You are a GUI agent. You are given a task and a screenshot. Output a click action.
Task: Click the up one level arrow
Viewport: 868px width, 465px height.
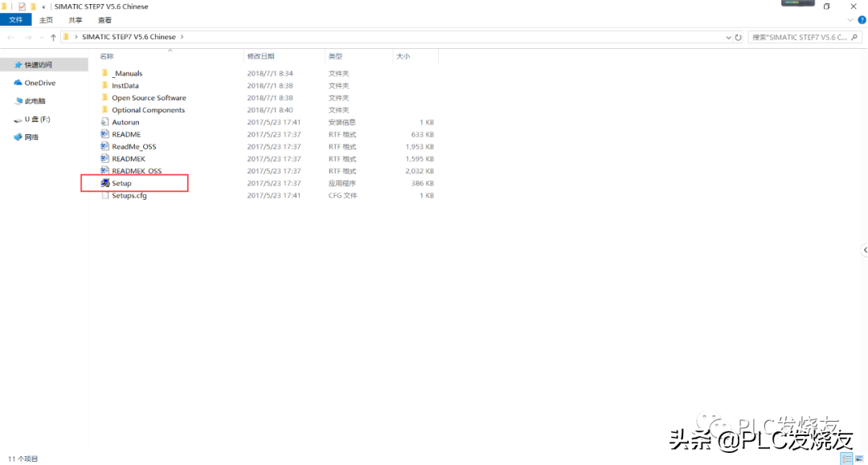[x=53, y=37]
